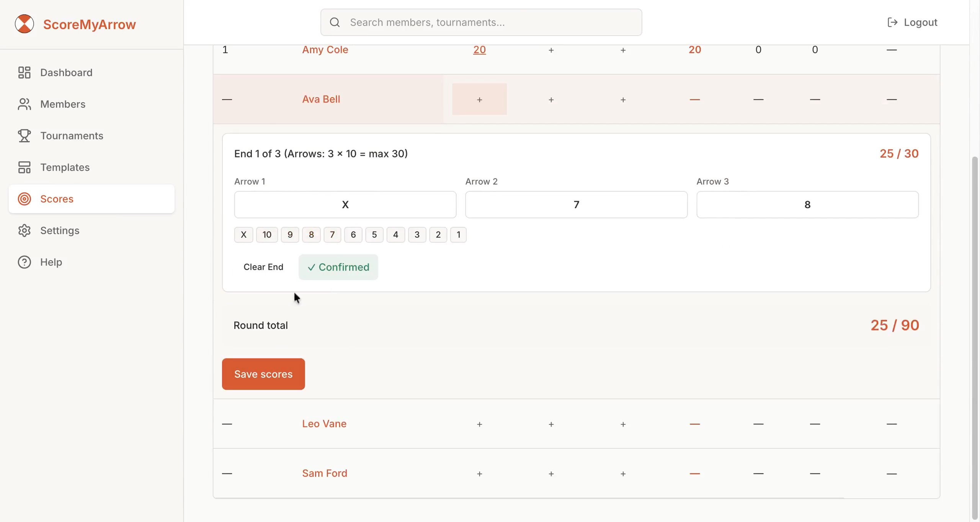Add Ava Bell's second end score
Image resolution: width=980 pixels, height=522 pixels.
tap(551, 100)
